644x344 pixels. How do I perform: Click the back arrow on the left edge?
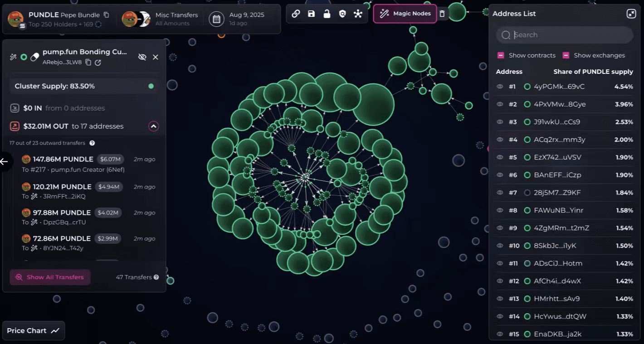point(4,161)
